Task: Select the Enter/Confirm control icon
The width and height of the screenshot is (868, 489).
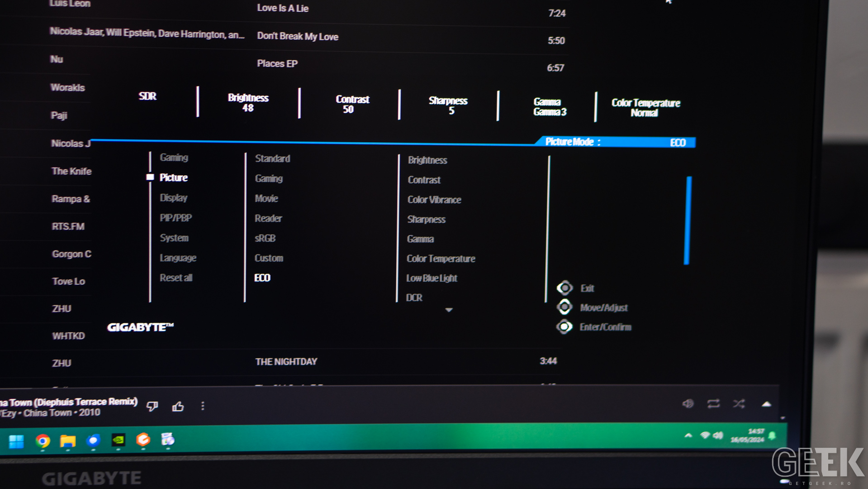Action: 564,326
